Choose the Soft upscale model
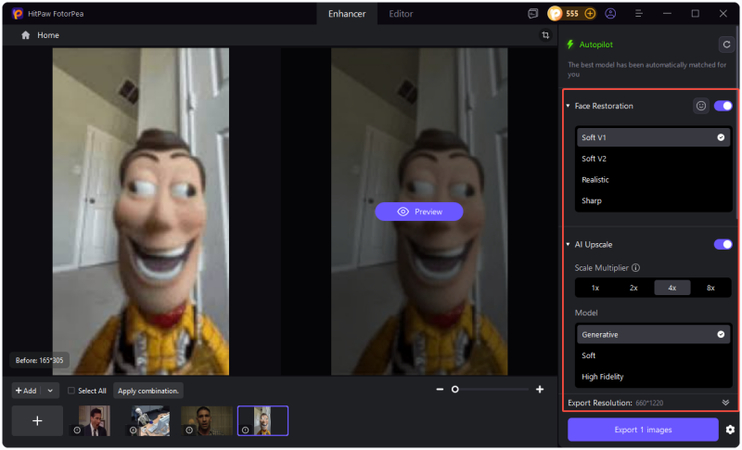Image resolution: width=742 pixels, height=450 pixels. 653,356
